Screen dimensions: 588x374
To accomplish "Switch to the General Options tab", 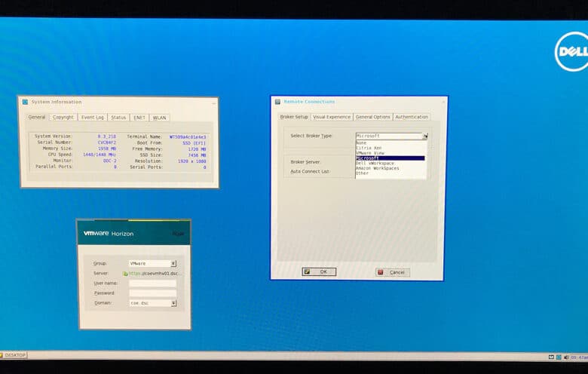I will click(x=373, y=117).
